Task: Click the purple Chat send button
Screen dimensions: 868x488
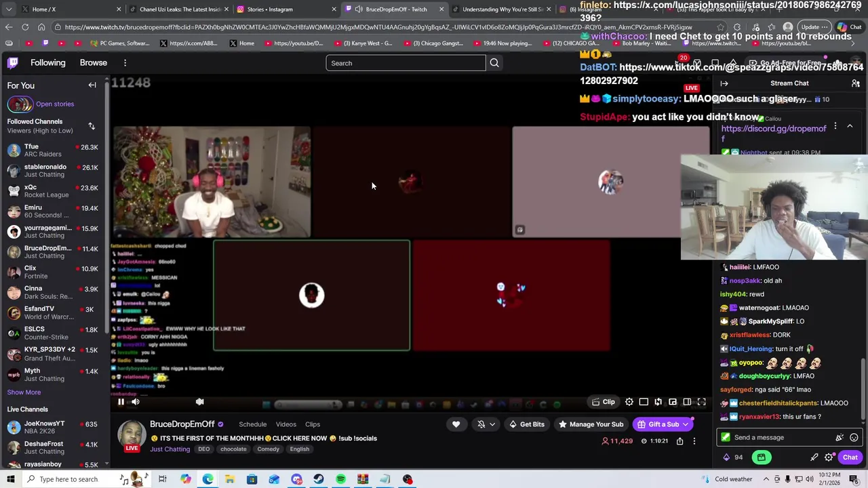Action: pos(850,457)
